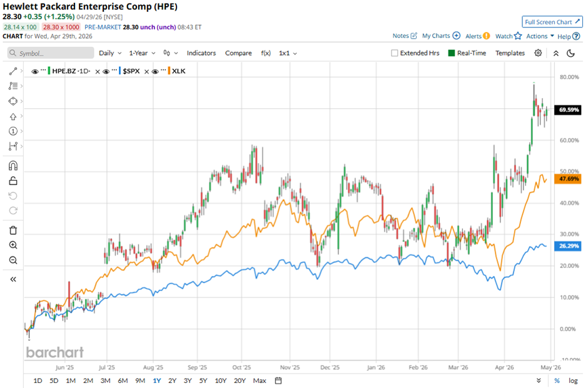Open chart settings gear icon
The image size is (588, 388).
tap(538, 53)
